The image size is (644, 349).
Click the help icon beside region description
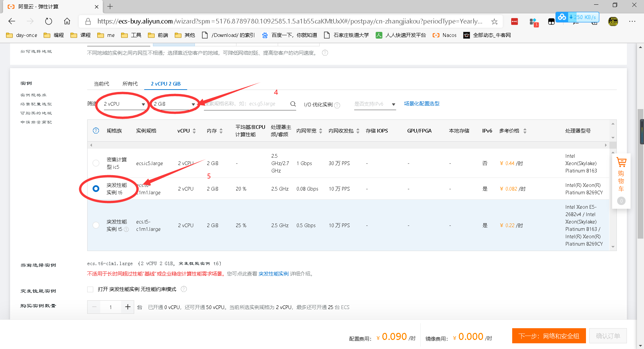tap(325, 53)
